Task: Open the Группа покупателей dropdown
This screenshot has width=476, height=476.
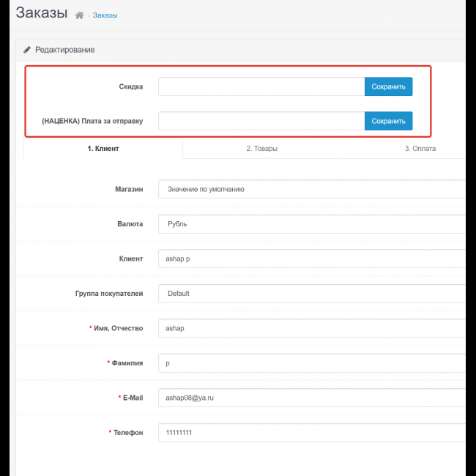Action: pyautogui.click(x=311, y=294)
